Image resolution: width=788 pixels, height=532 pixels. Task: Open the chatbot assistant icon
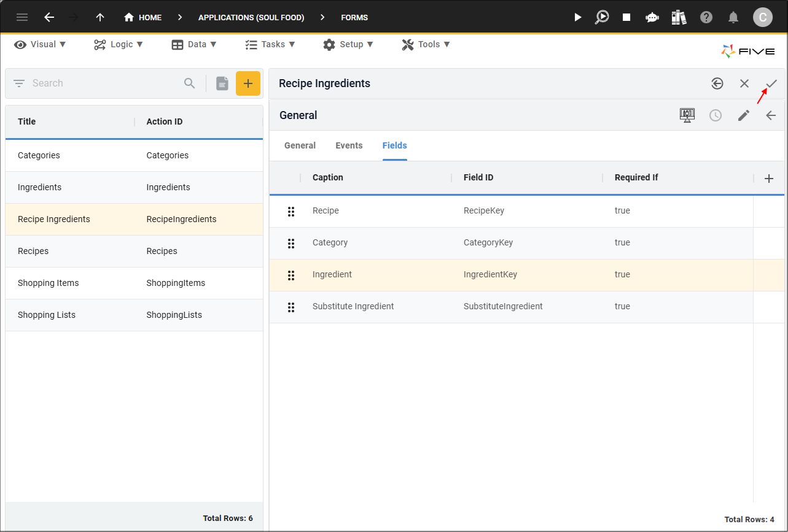click(652, 17)
